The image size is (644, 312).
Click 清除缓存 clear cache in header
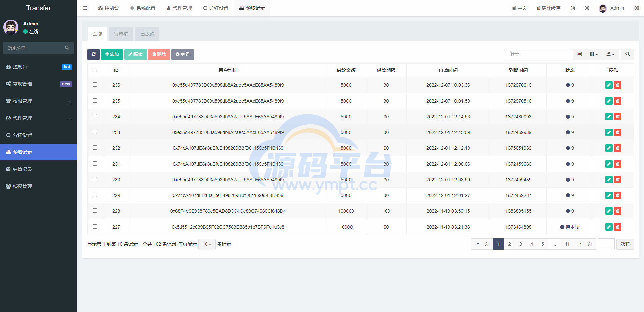coord(548,8)
